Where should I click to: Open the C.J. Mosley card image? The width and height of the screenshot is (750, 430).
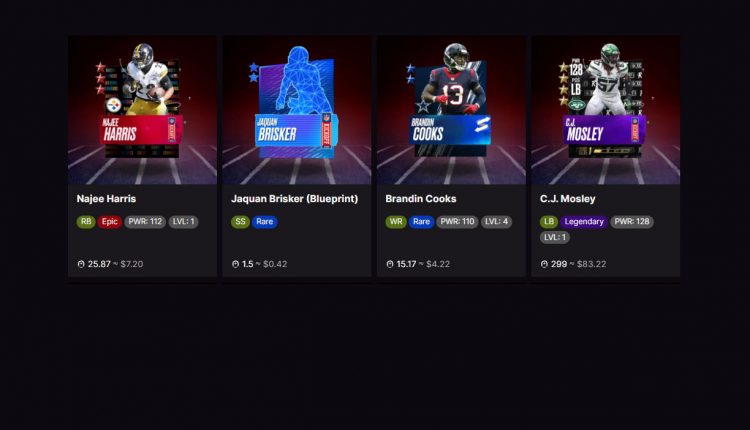[606, 110]
